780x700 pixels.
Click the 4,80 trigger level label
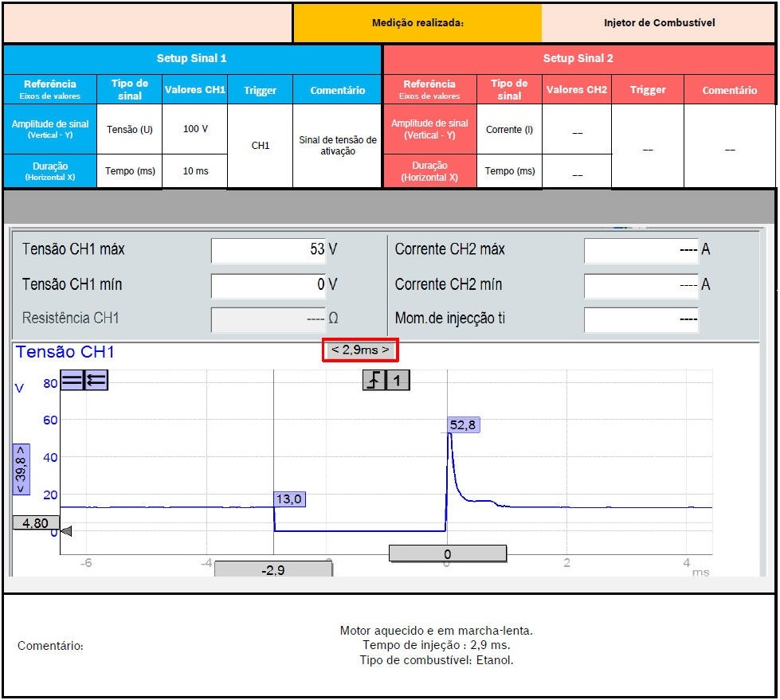pos(36,523)
